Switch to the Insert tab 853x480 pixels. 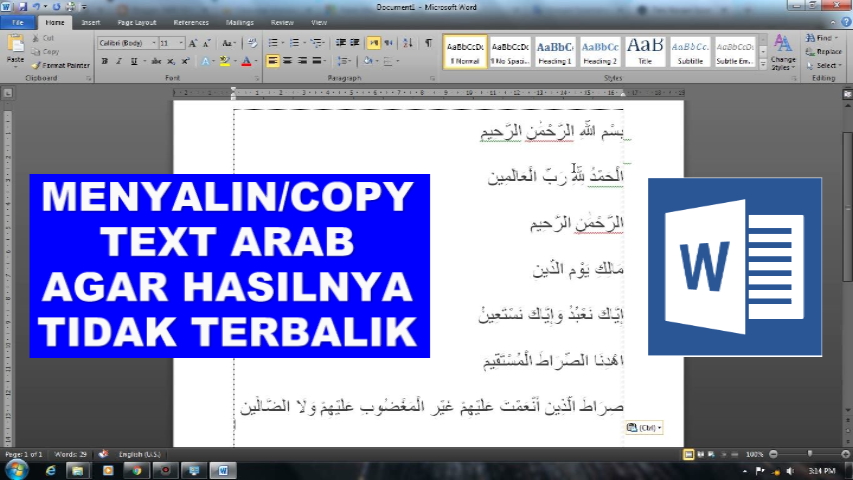[x=90, y=23]
